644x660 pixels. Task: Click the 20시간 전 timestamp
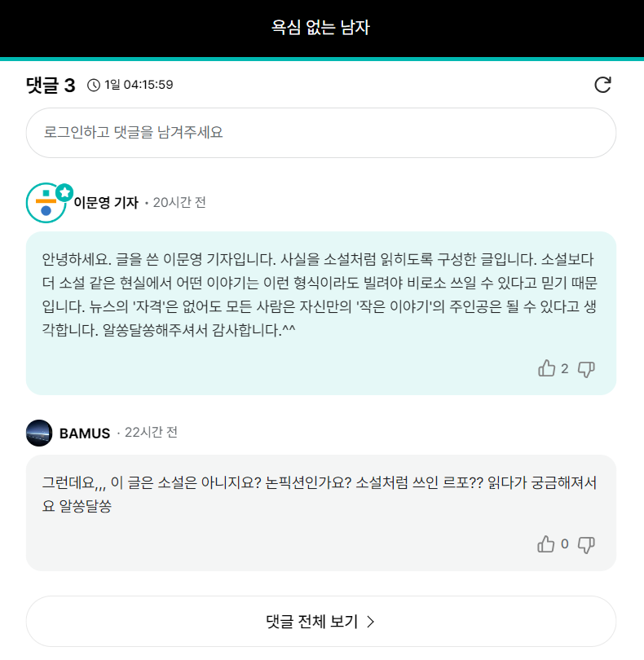(x=179, y=202)
